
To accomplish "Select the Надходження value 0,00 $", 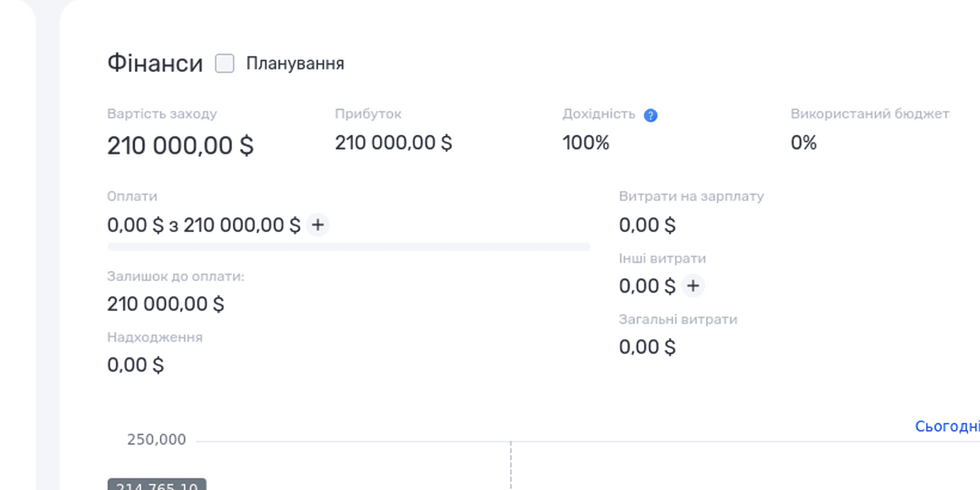I will click(x=135, y=365).
